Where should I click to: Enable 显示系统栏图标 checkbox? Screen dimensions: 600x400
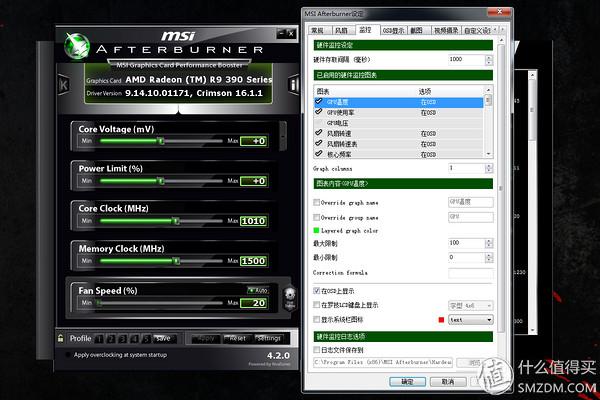pyautogui.click(x=316, y=319)
